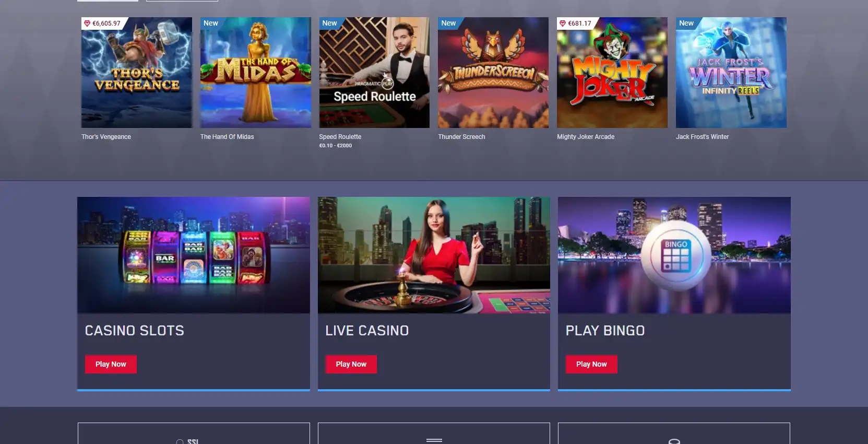
Task: Open Thunder Screech game thumbnail
Action: coord(493,73)
